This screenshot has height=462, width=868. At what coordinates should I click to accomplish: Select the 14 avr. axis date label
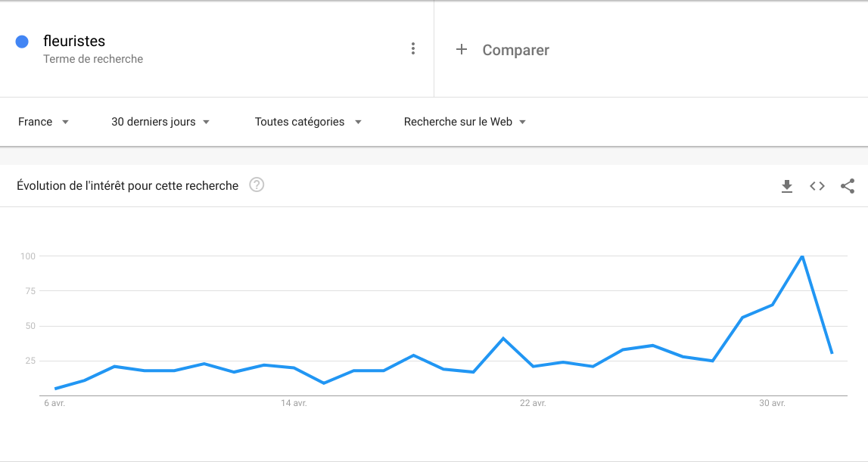[294, 404]
